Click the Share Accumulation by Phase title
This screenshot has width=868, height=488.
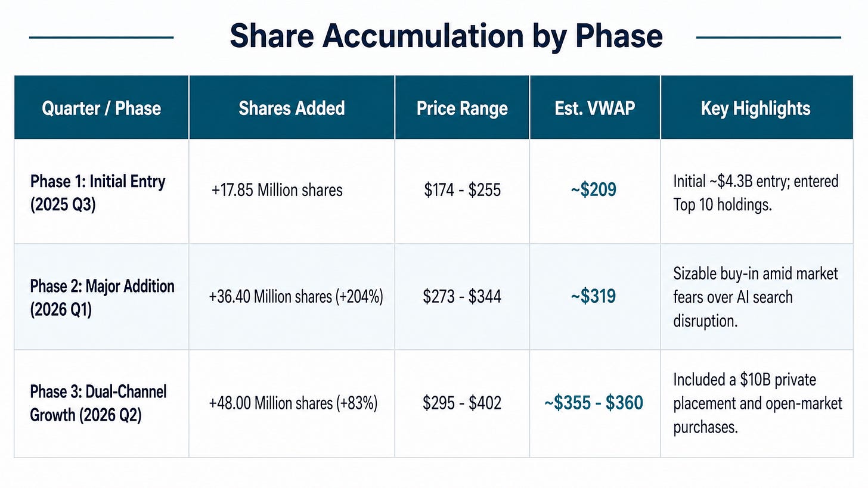pyautogui.click(x=446, y=36)
